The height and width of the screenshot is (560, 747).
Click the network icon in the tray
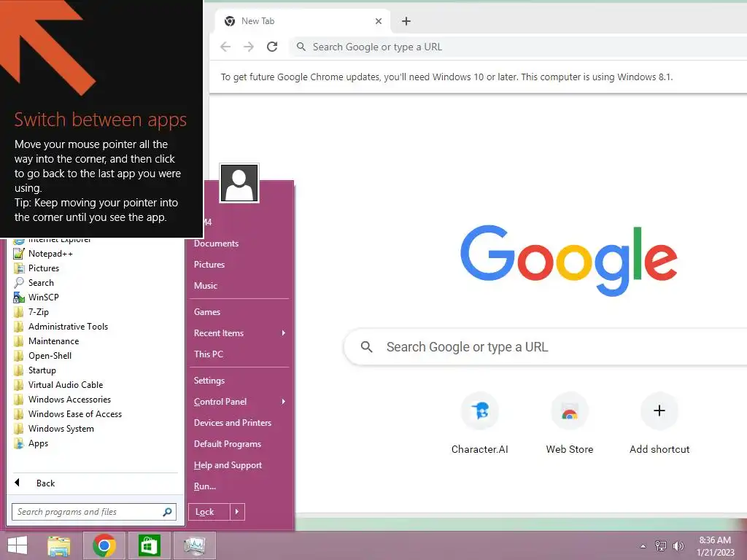[x=661, y=546]
